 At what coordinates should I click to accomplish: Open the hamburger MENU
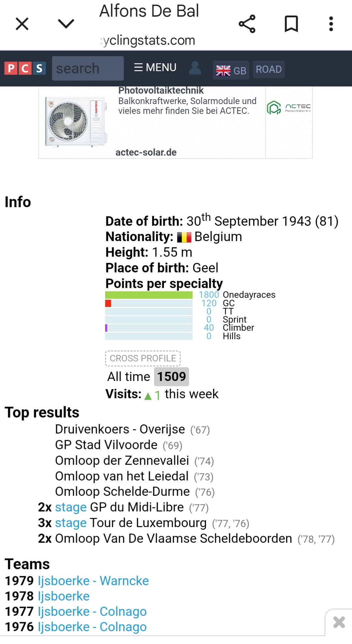click(x=155, y=68)
